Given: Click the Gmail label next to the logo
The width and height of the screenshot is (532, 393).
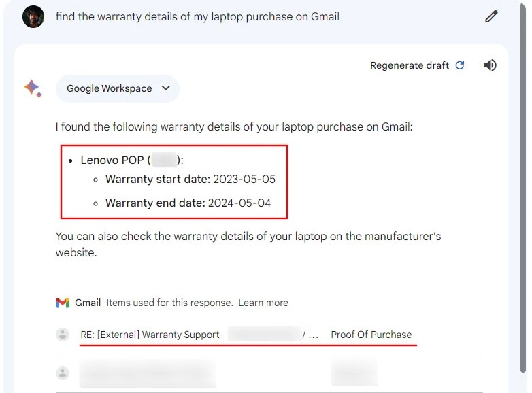Looking at the screenshot, I should pyautogui.click(x=88, y=303).
